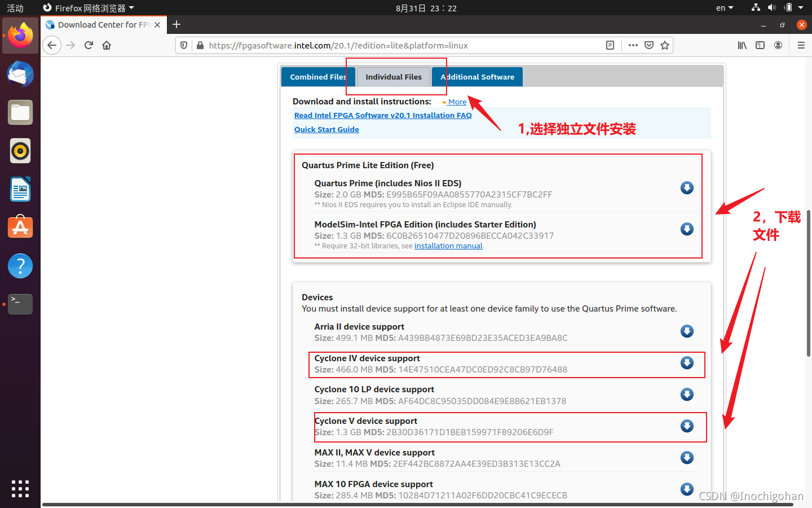The height and width of the screenshot is (508, 812).
Task: Go back to previous page
Action: tap(52, 45)
